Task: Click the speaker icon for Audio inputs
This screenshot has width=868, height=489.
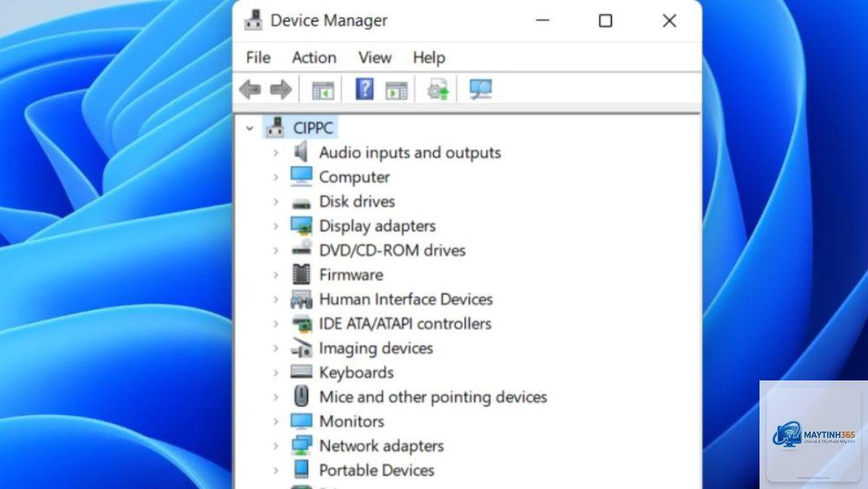Action: (x=301, y=152)
